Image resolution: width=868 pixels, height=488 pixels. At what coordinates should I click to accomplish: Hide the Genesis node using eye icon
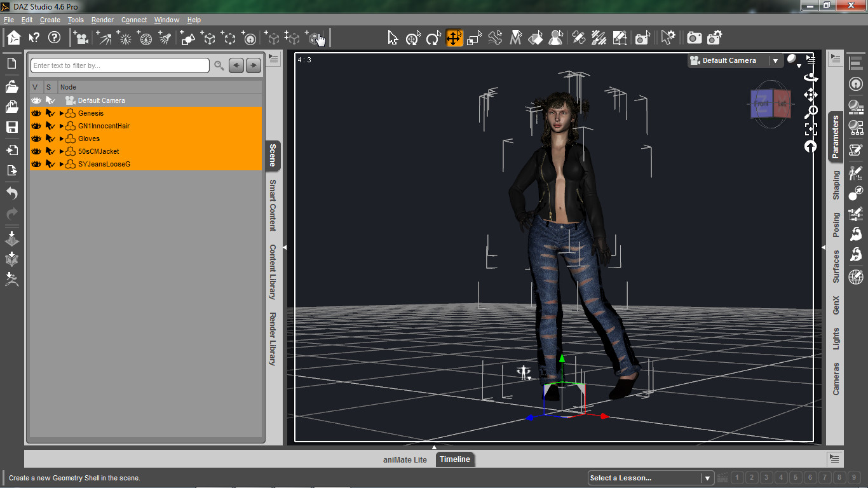pyautogui.click(x=36, y=113)
